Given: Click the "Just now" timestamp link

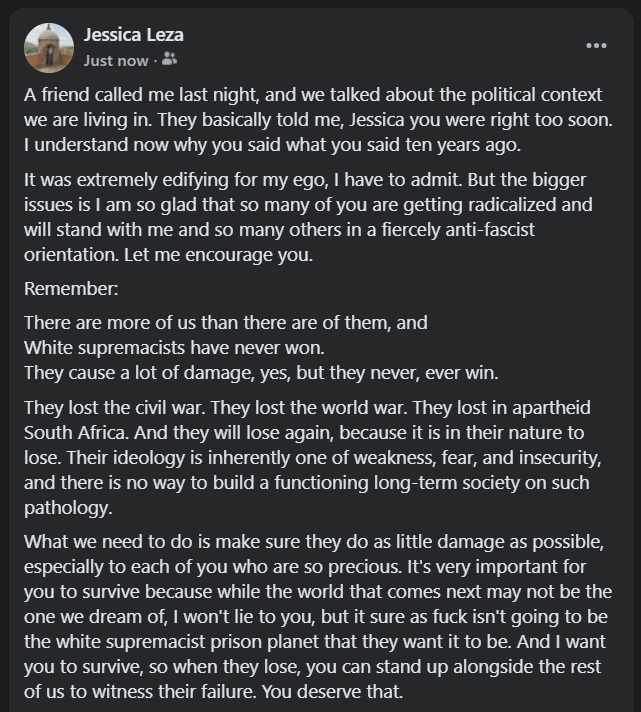Looking at the screenshot, I should pyautogui.click(x=116, y=60).
